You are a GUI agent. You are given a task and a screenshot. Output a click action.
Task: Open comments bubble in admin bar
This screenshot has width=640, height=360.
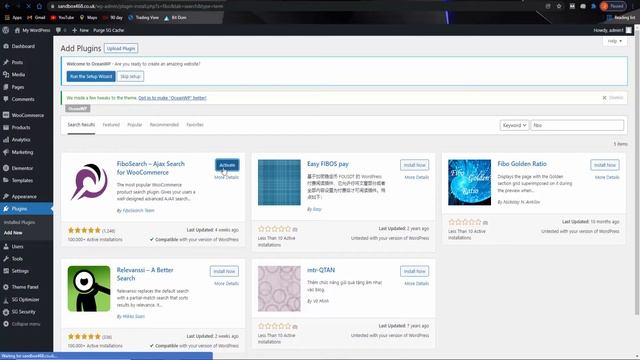[x=61, y=30]
